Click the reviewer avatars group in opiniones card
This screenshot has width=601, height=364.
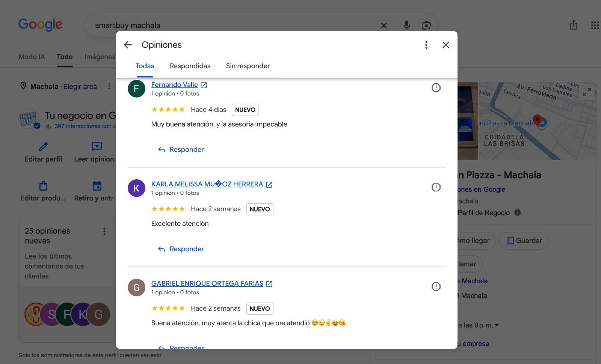68,314
